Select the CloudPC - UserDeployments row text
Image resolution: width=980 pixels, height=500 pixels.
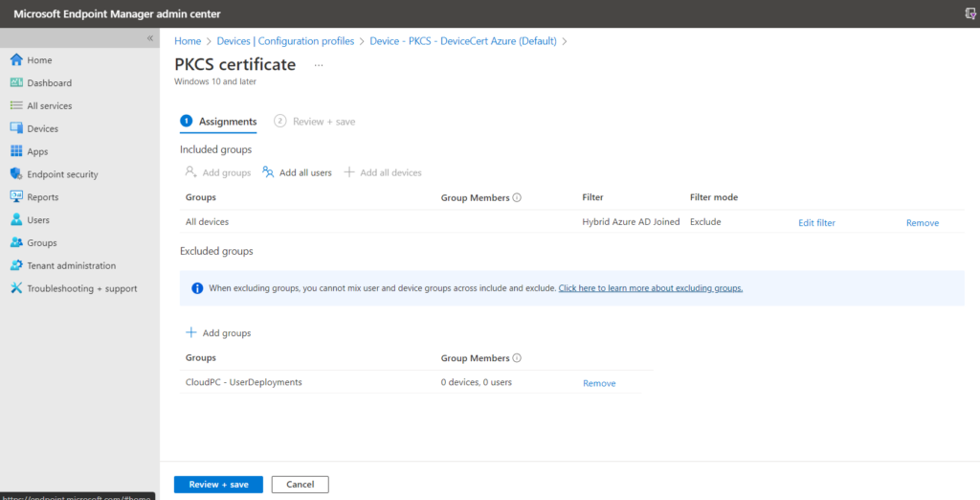pyautogui.click(x=244, y=382)
